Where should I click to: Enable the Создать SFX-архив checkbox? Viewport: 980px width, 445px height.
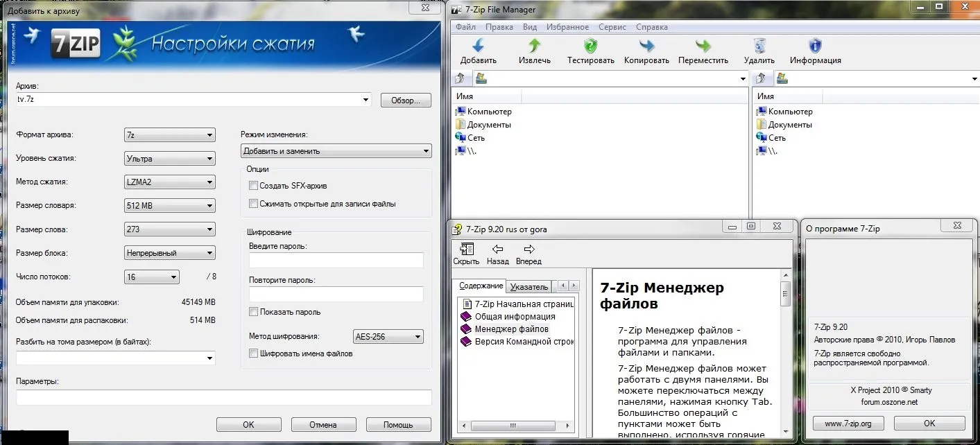click(254, 186)
